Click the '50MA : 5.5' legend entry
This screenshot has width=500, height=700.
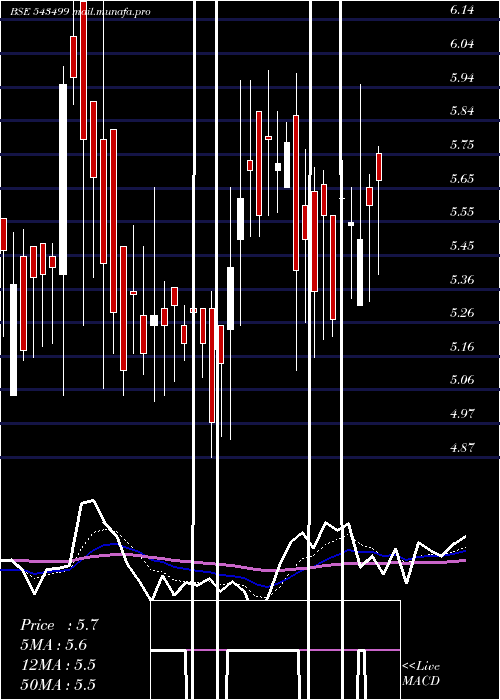coord(58,685)
